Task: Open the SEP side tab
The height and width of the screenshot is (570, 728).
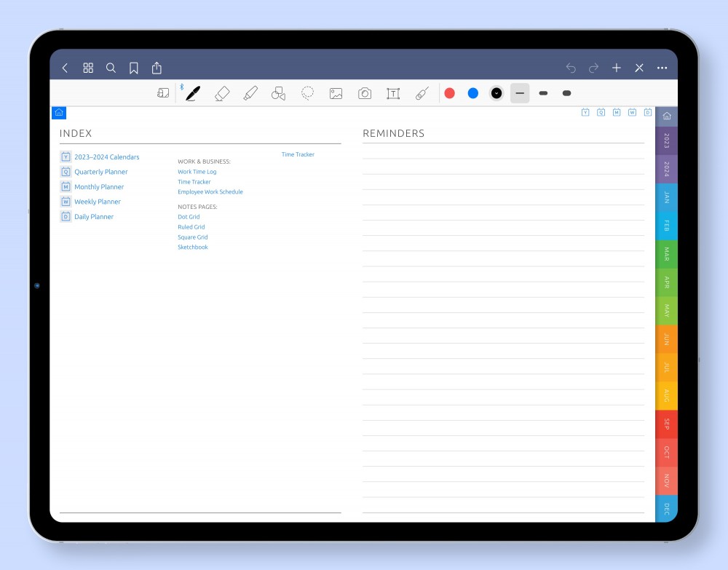Action: tap(667, 424)
